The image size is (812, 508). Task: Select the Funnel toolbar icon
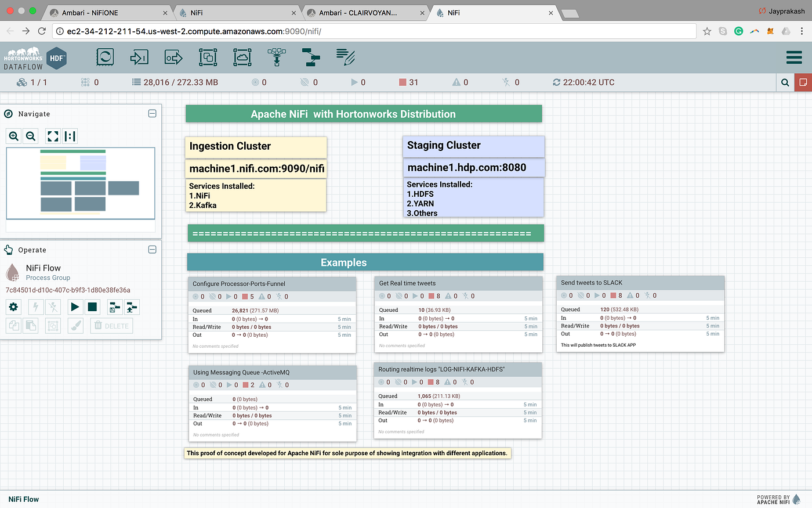click(277, 57)
